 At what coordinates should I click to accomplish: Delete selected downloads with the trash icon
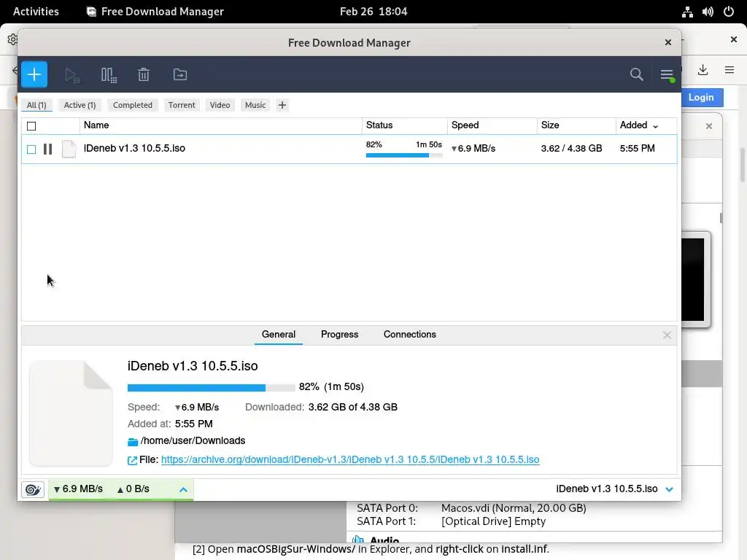(144, 75)
